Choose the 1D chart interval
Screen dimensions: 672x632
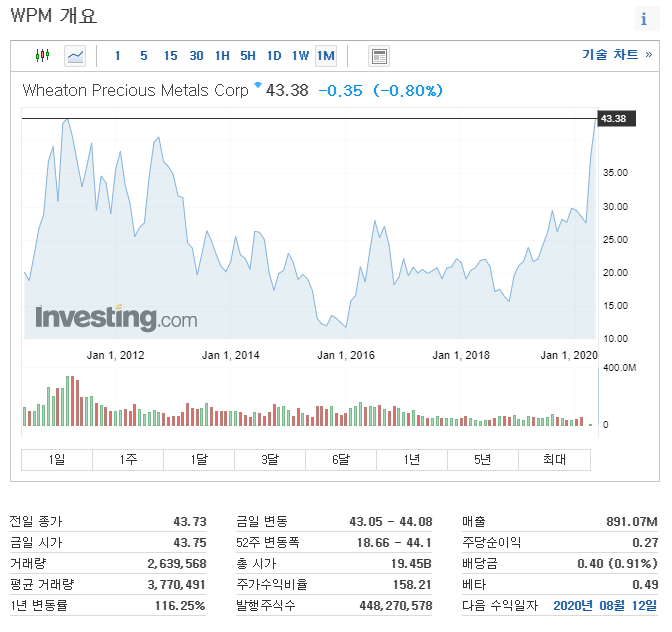click(274, 56)
